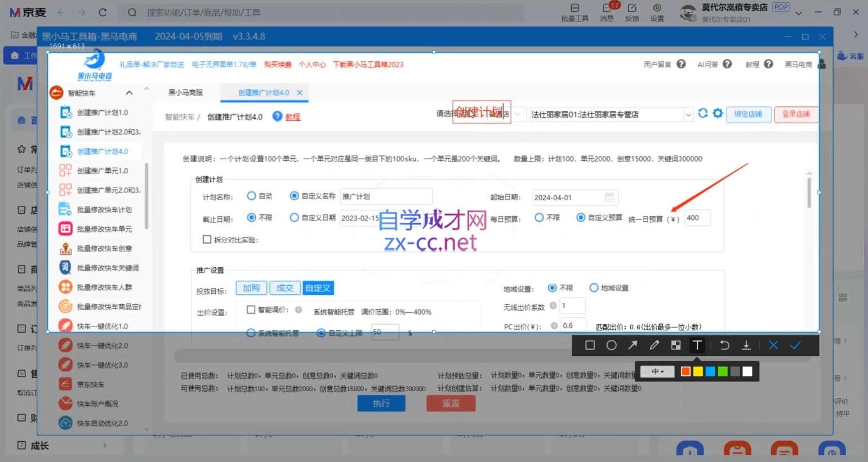This screenshot has width=868, height=462.
Task: Open JD Maijia account dropdown arrow
Action: (x=799, y=13)
